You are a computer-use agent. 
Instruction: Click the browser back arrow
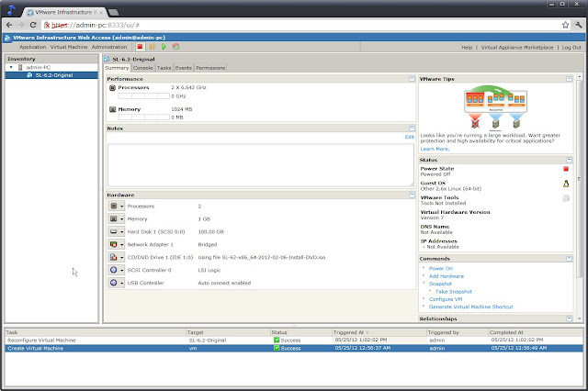point(9,25)
